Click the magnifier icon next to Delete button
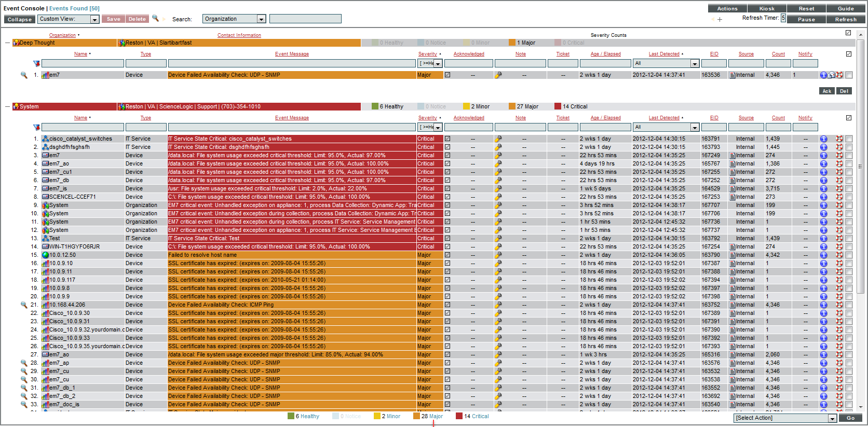 pyautogui.click(x=155, y=18)
